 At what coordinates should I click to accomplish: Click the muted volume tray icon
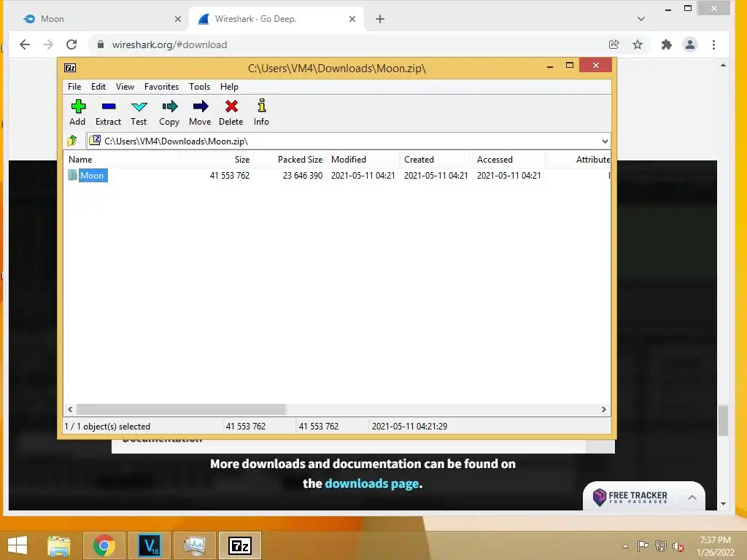678,546
